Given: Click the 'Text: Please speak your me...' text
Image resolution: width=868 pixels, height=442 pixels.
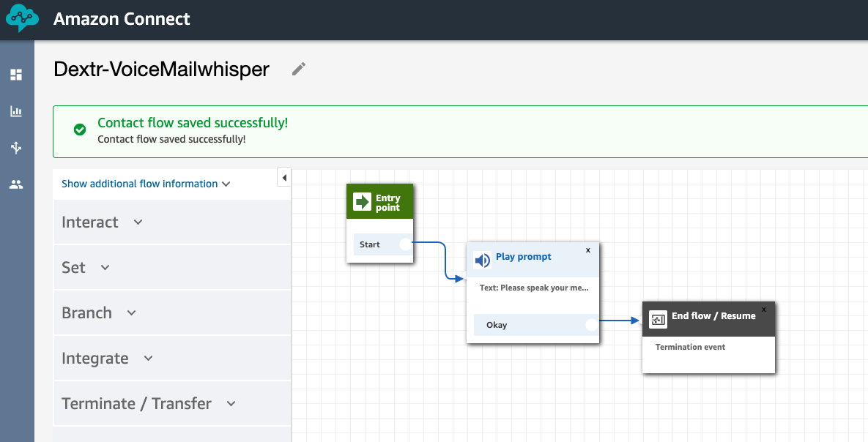Looking at the screenshot, I should (534, 288).
